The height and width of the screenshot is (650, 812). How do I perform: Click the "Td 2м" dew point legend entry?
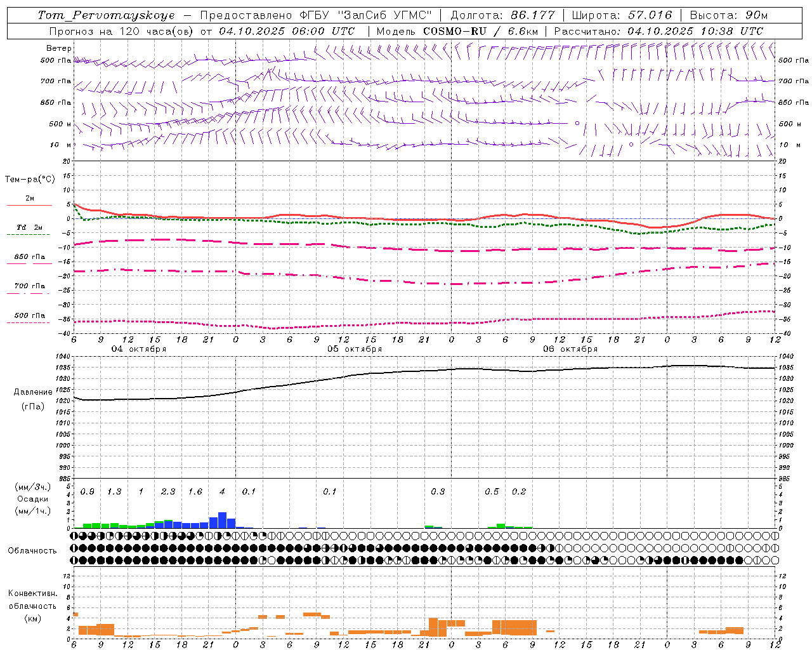coord(30,227)
